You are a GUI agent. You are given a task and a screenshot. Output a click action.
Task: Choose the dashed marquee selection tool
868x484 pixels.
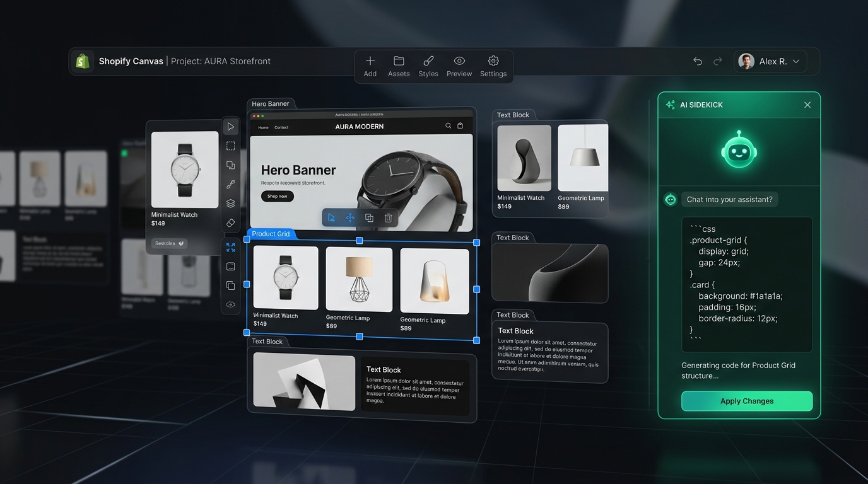[x=231, y=146]
